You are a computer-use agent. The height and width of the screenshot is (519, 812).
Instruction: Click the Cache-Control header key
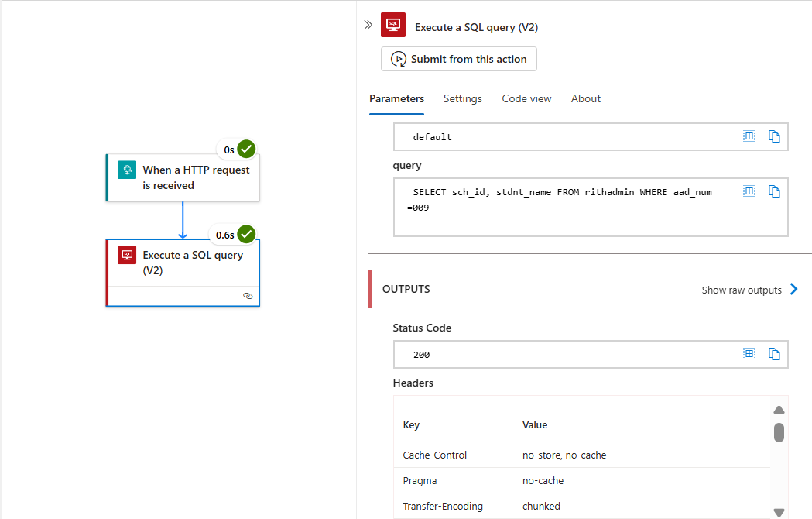coord(434,455)
